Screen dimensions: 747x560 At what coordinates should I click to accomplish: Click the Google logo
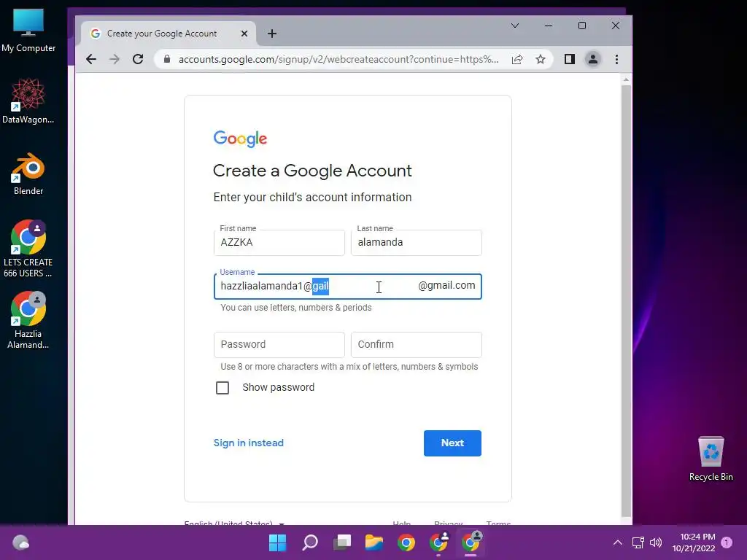pyautogui.click(x=240, y=139)
